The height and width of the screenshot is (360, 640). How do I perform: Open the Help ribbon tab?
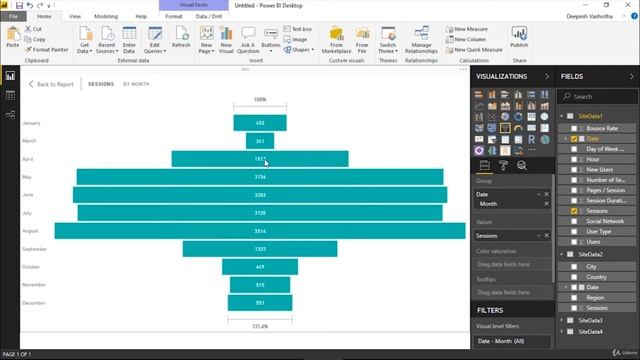click(x=141, y=16)
